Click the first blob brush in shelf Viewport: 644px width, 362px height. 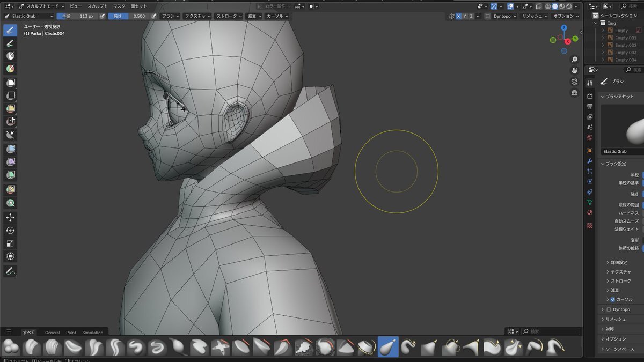click(x=11, y=348)
